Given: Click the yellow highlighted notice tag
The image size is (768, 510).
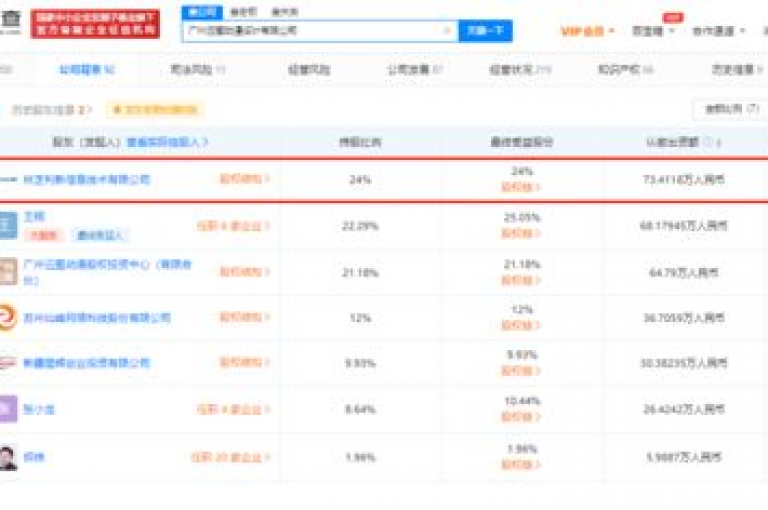Looking at the screenshot, I should point(155,110).
